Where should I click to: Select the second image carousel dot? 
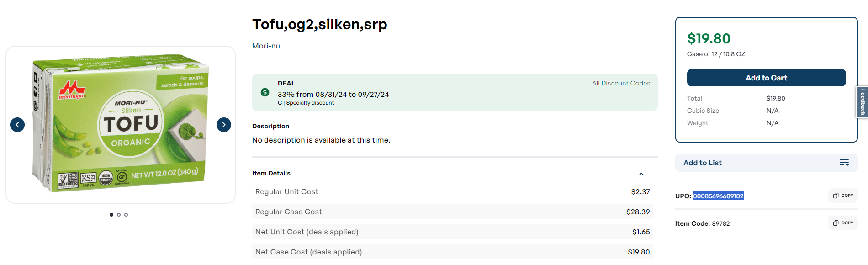[119, 215]
